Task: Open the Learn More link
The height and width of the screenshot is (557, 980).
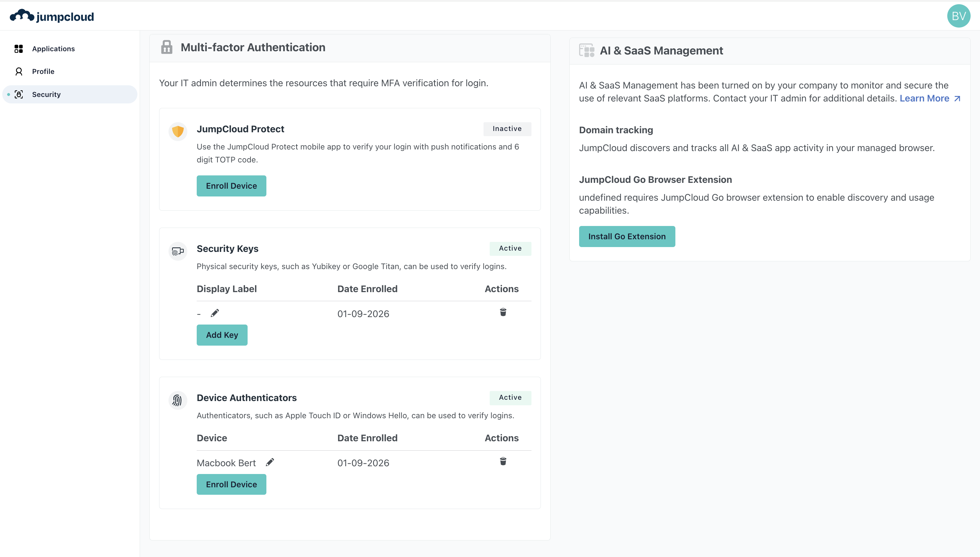Action: [929, 98]
